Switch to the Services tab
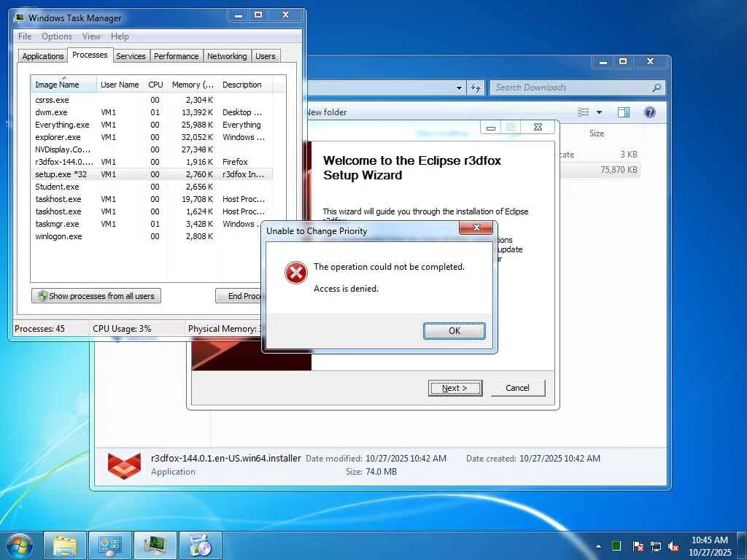 131,55
